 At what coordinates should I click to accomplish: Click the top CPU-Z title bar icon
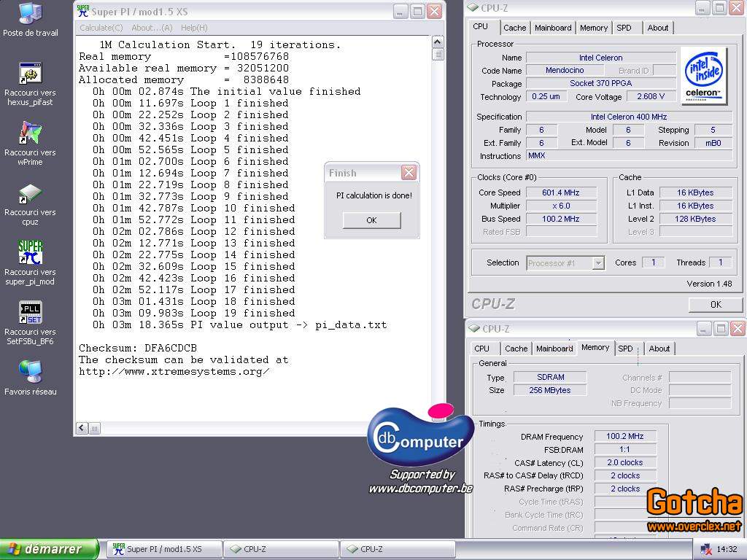pos(473,7)
